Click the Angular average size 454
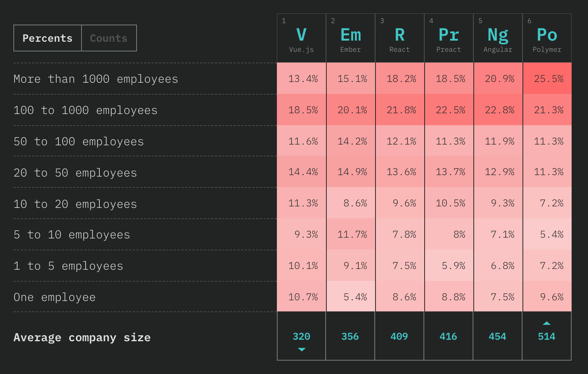Viewport: 588px width, 374px height. (x=498, y=336)
